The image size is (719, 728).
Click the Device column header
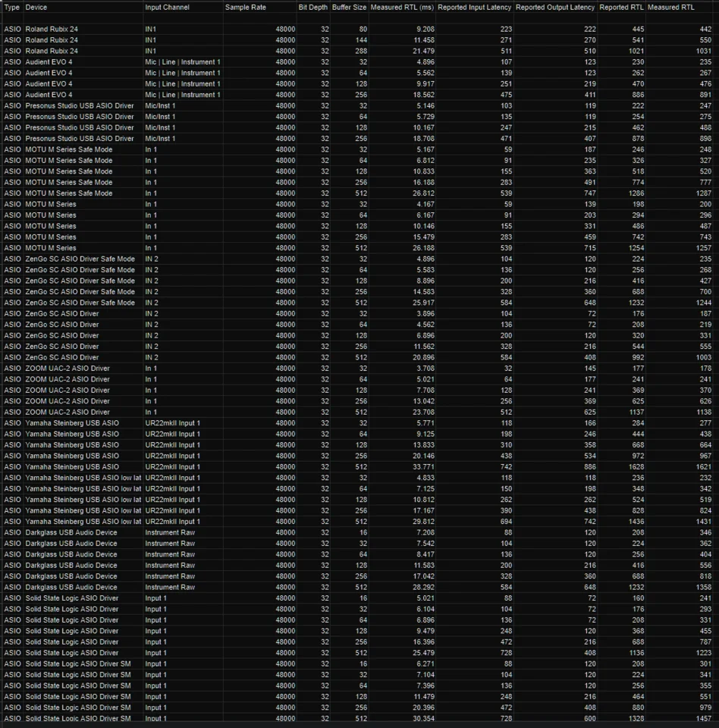point(36,7)
